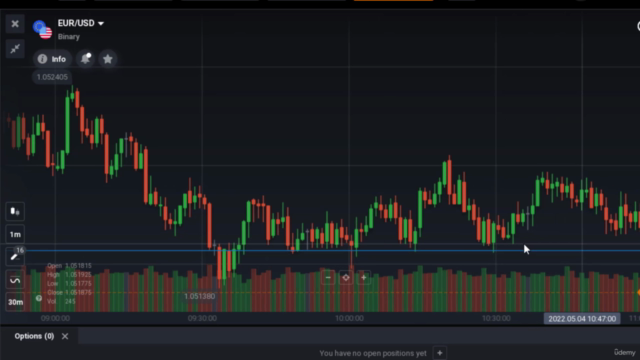Open the drawing tools pencil icon
This screenshot has width=640, height=360.
point(15,256)
